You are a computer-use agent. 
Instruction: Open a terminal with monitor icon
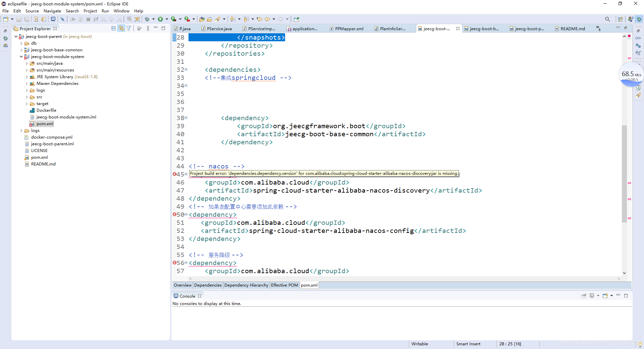point(53,19)
